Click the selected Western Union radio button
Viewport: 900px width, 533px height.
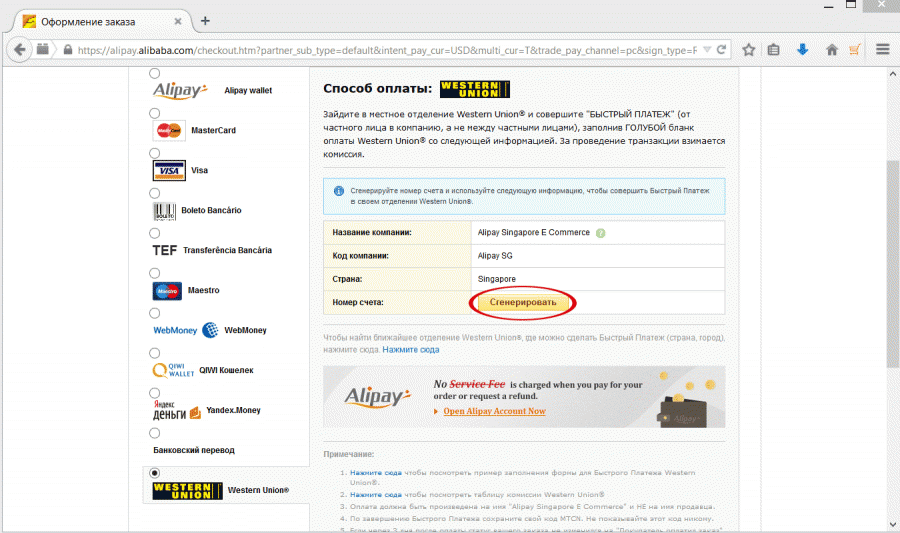[x=154, y=473]
